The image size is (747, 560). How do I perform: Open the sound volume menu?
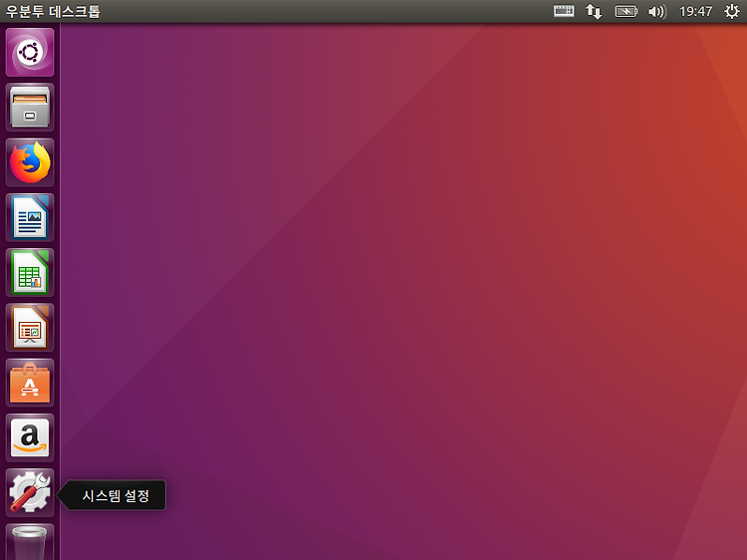[x=657, y=11]
